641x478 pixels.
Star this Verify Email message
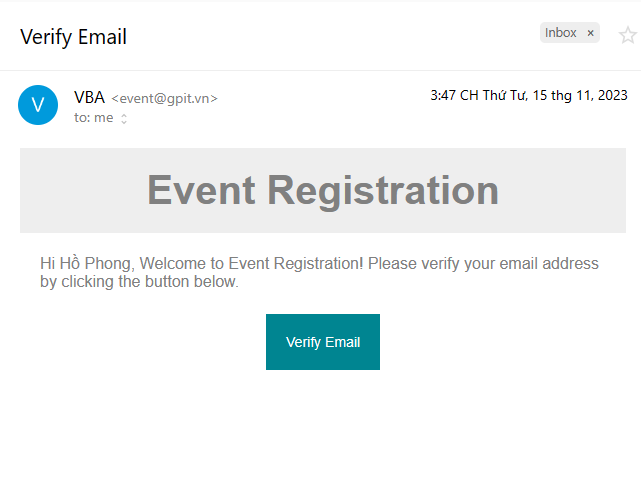(628, 36)
